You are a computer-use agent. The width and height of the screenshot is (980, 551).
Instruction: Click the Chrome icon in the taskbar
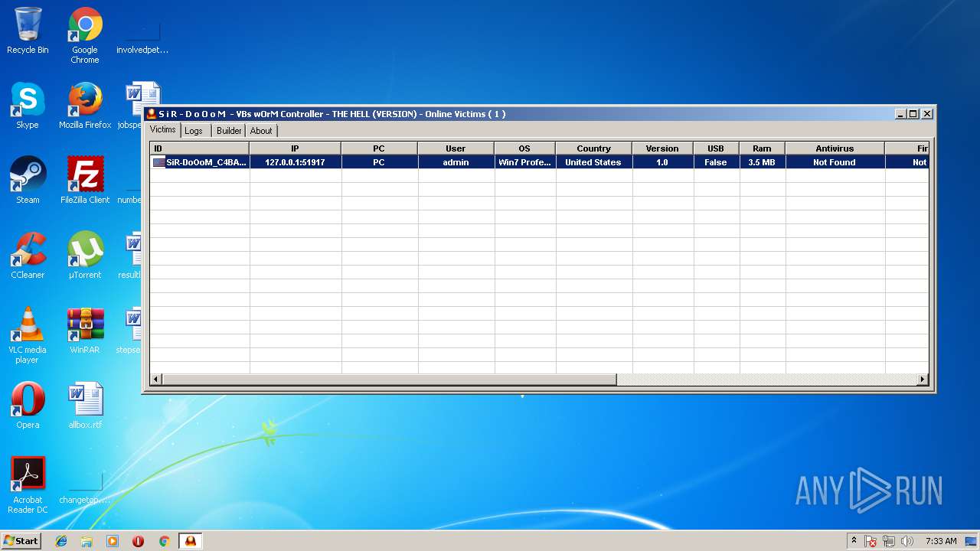pos(164,541)
